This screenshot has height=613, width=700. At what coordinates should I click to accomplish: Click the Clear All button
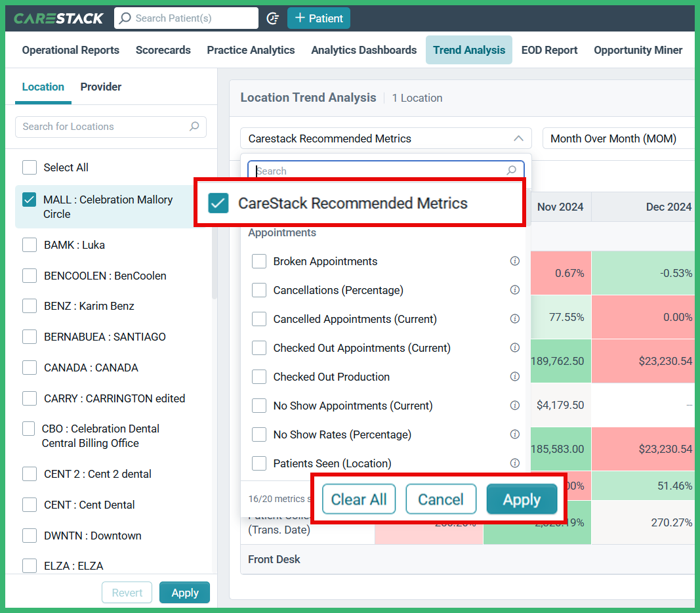tap(358, 499)
